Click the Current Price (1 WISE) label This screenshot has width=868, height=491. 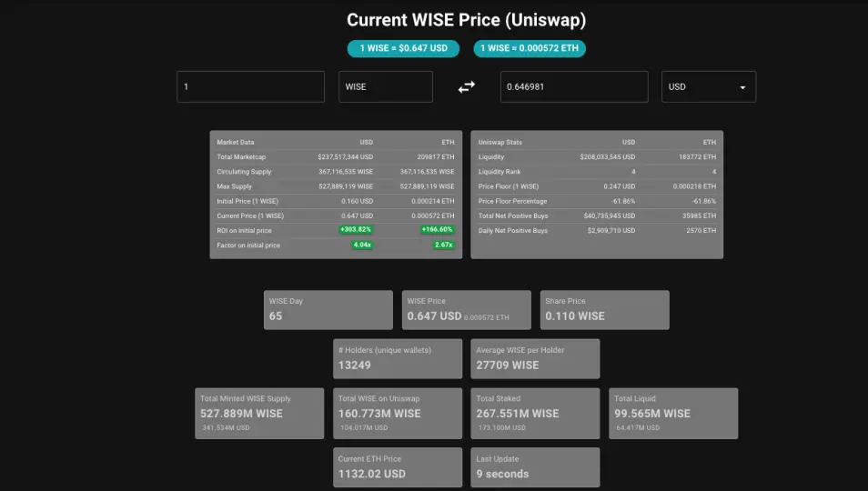coord(250,216)
